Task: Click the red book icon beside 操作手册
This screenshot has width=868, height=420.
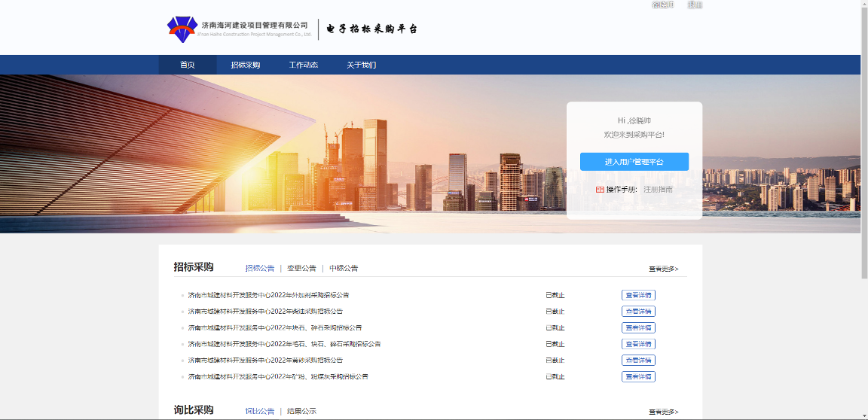Action: click(x=600, y=190)
